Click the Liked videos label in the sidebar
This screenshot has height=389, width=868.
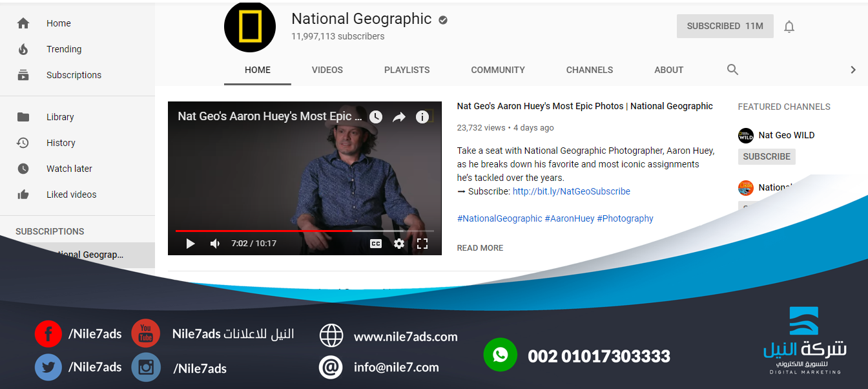[x=72, y=194]
